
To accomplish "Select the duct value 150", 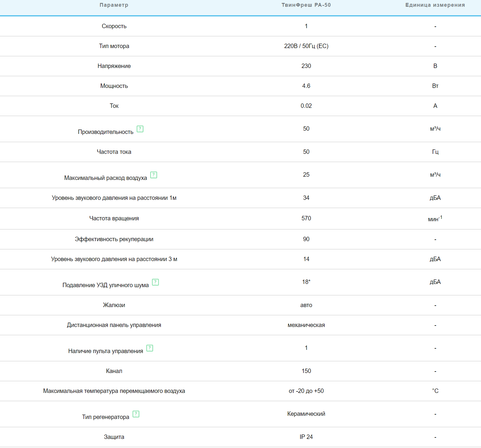I will point(306,371).
